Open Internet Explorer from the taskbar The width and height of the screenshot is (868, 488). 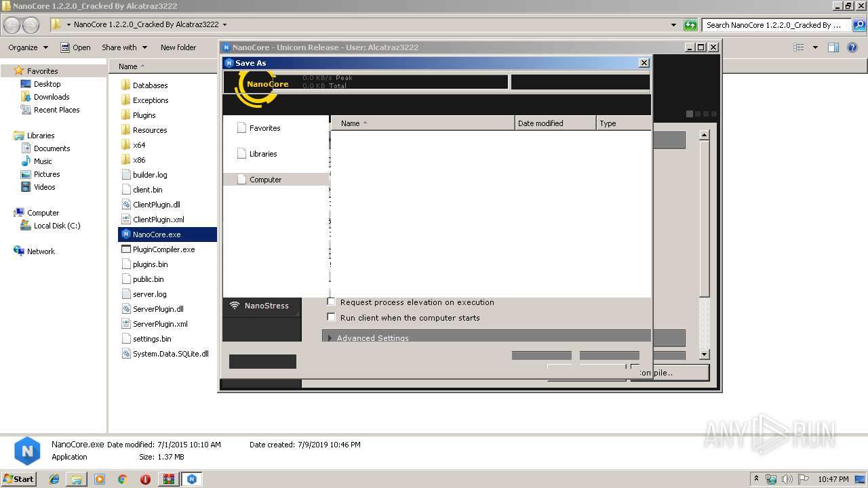point(54,479)
